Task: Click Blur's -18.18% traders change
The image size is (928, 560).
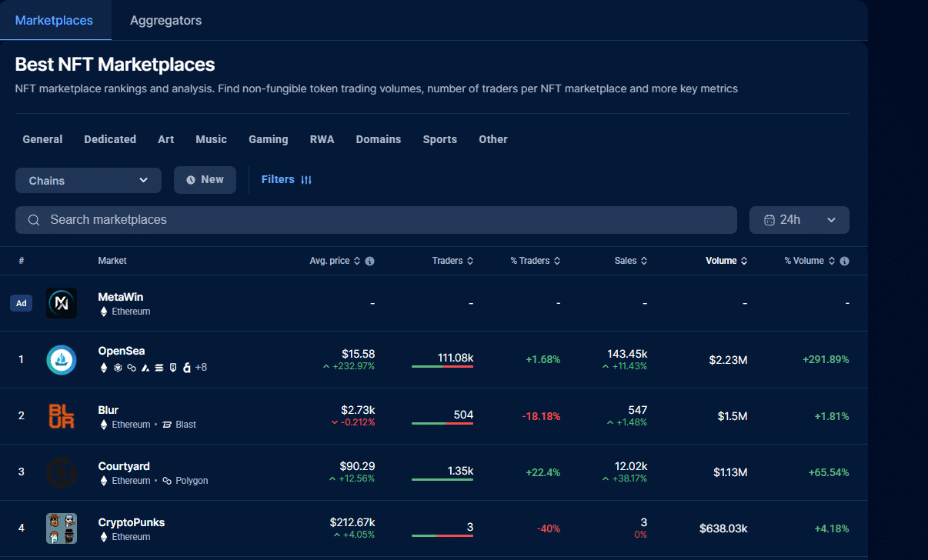Action: [x=542, y=415]
